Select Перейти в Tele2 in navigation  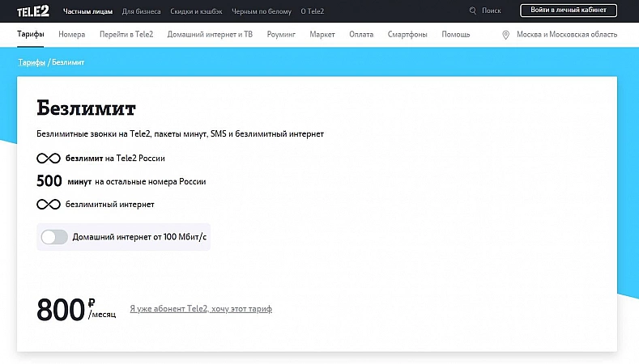click(127, 35)
